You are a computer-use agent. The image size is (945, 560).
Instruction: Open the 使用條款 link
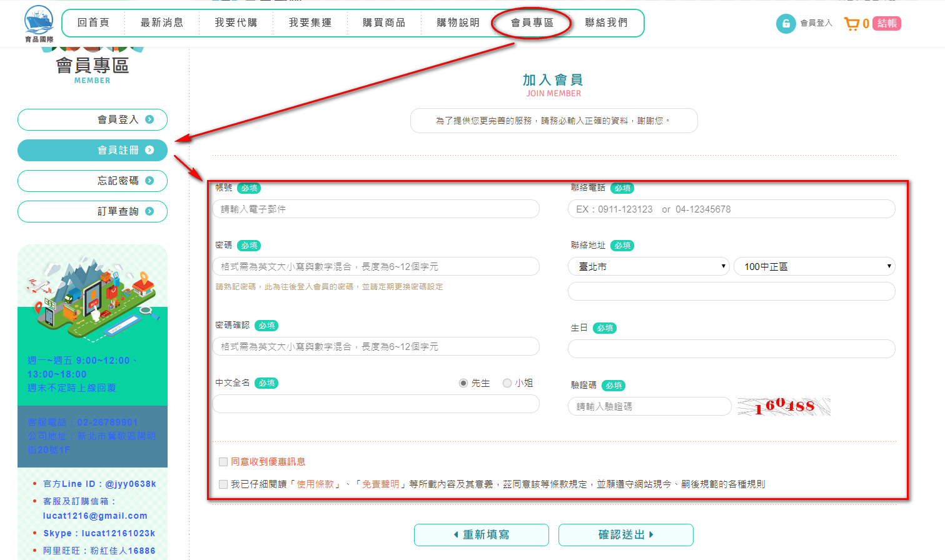(x=315, y=484)
